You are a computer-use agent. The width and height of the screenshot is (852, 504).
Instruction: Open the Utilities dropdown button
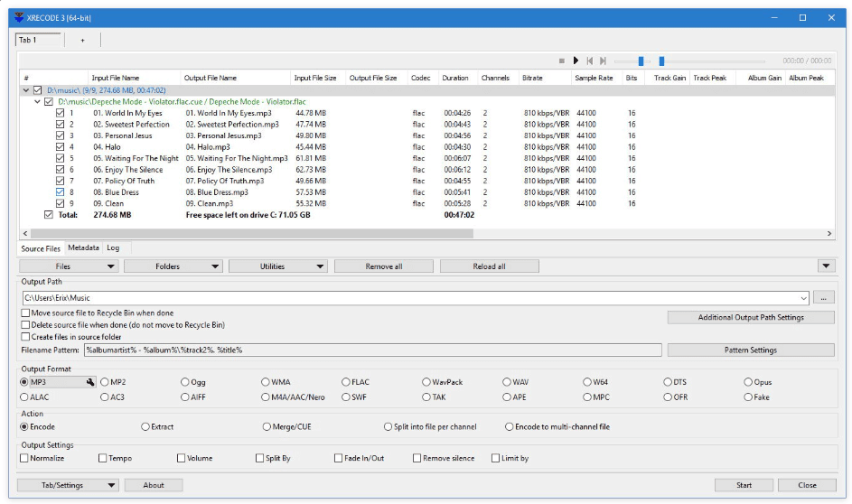(x=278, y=266)
